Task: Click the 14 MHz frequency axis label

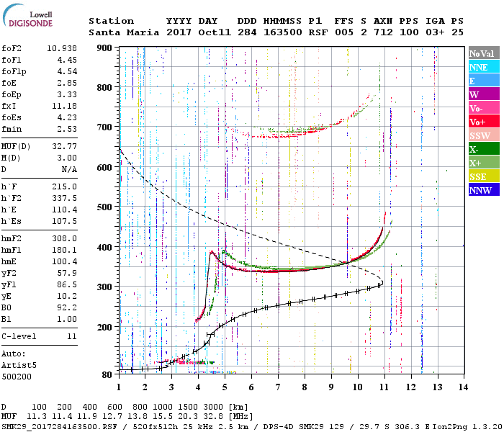Action: (x=463, y=387)
